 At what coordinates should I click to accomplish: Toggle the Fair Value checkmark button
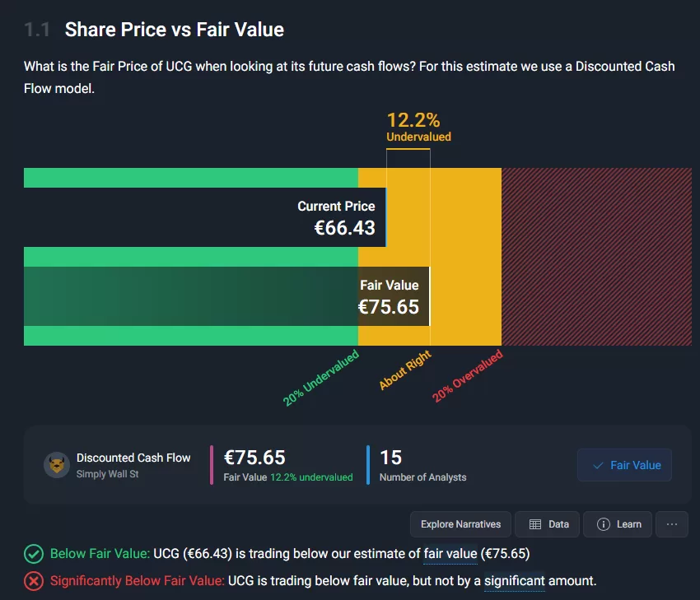coord(624,465)
